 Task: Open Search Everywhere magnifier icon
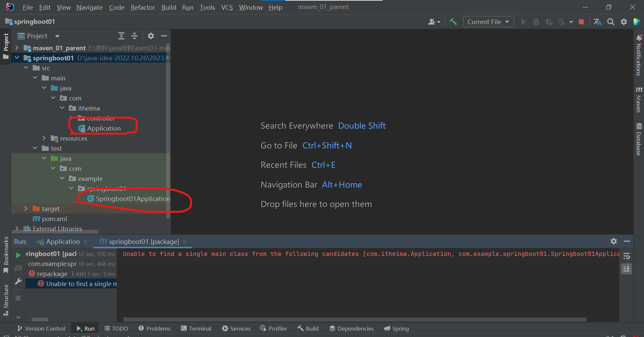611,21
